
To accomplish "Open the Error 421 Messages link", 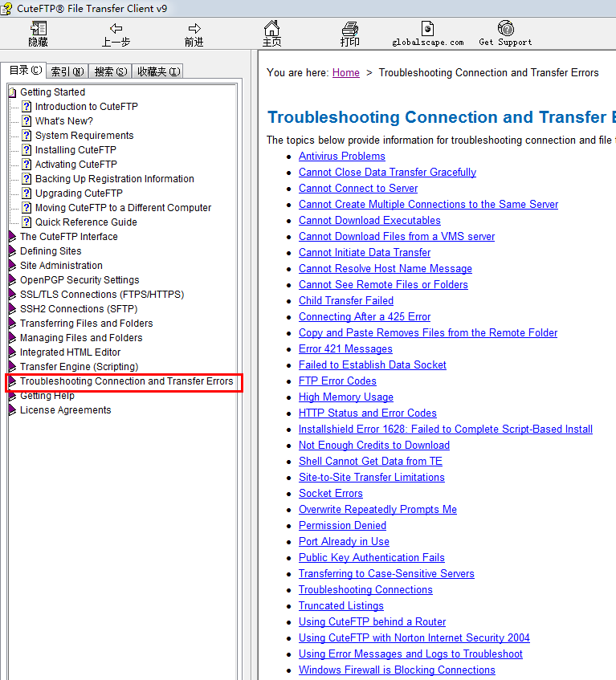I will (345, 348).
